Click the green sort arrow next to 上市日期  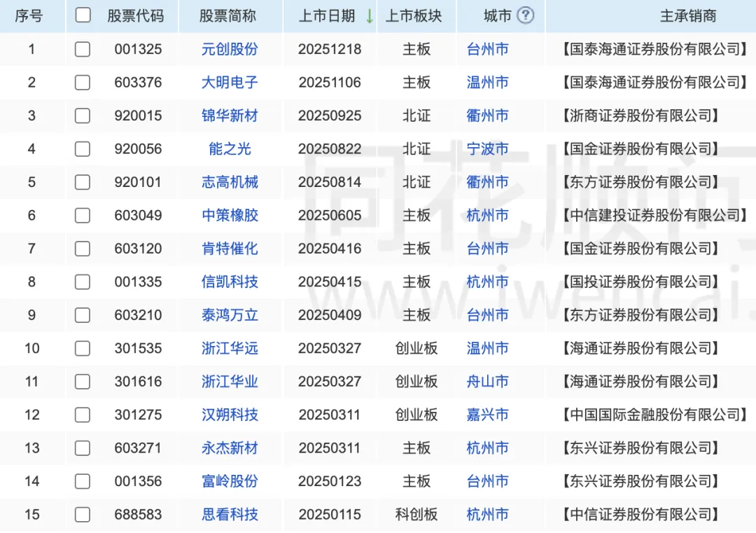(x=370, y=16)
